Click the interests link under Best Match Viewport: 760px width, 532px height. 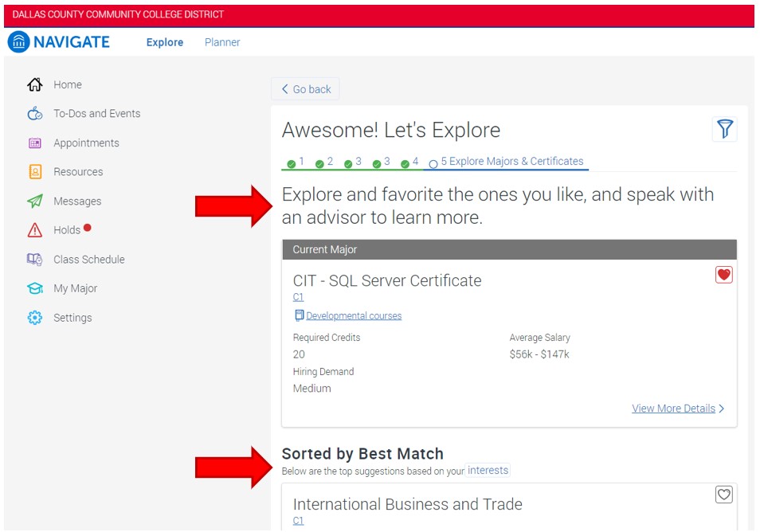coord(488,471)
